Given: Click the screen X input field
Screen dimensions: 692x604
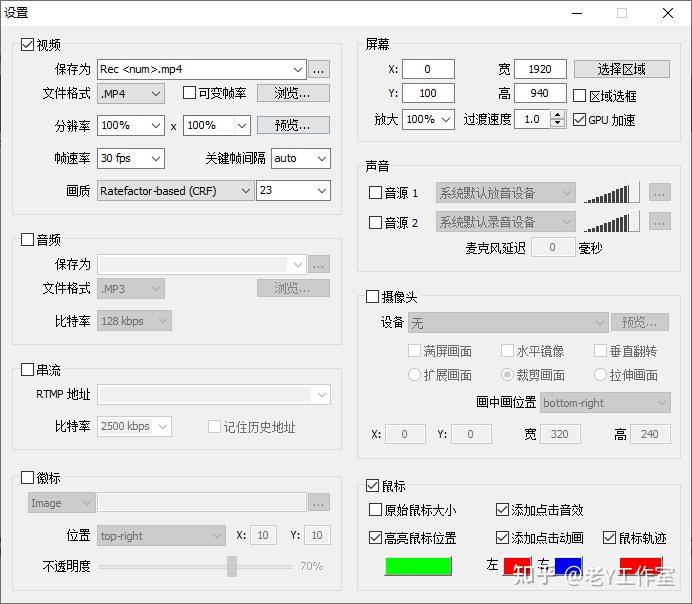Looking at the screenshot, I should point(428,69).
